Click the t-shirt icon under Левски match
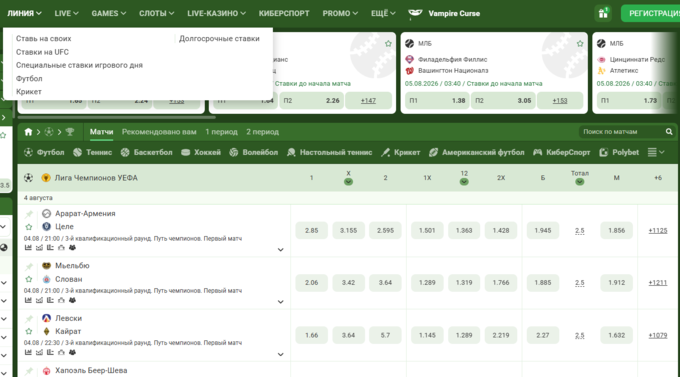Viewport: 680px width, 377px height. [61, 352]
